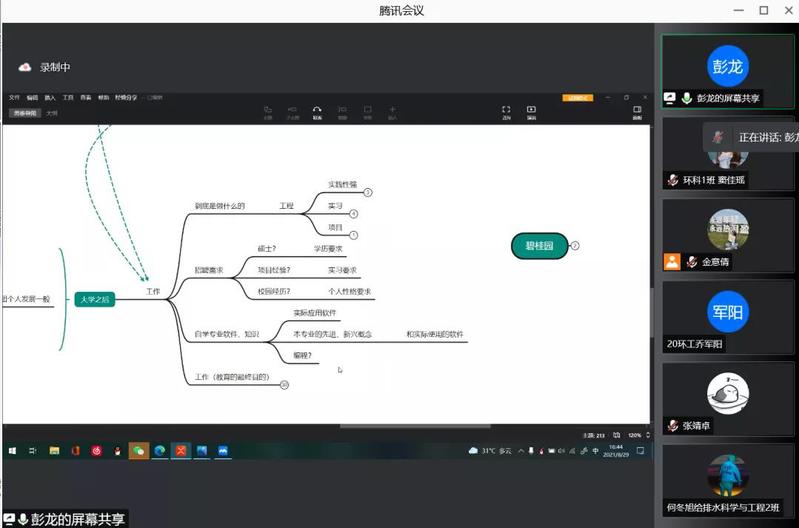This screenshot has height=528, width=799.
Task: Open Microsoft Edge from the taskbar
Action: (160, 452)
